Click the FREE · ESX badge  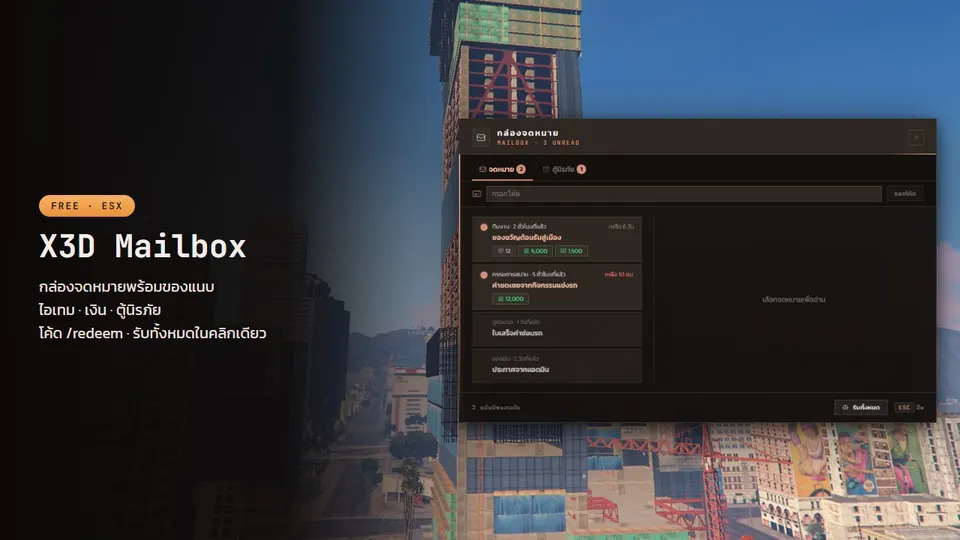87,206
